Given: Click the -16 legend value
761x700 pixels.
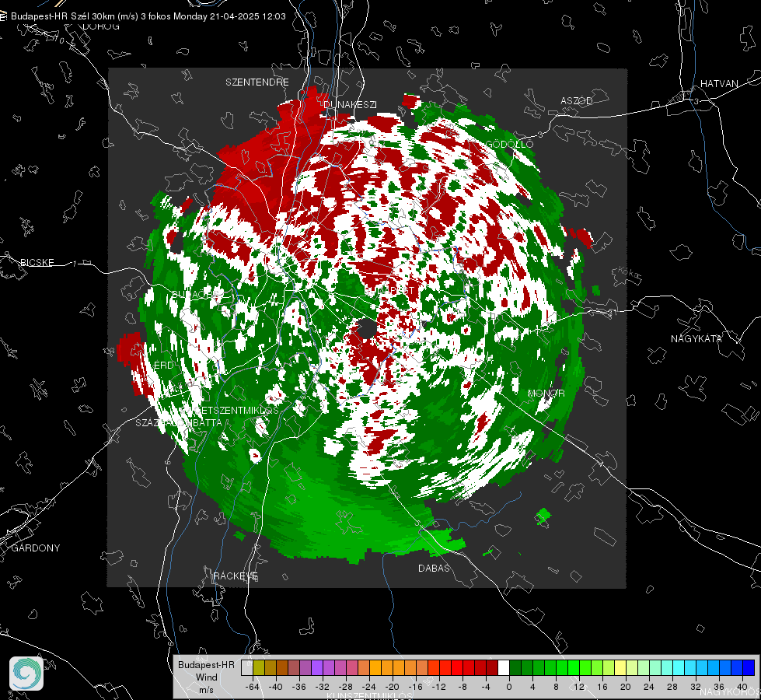Looking at the screenshot, I should (x=415, y=687).
